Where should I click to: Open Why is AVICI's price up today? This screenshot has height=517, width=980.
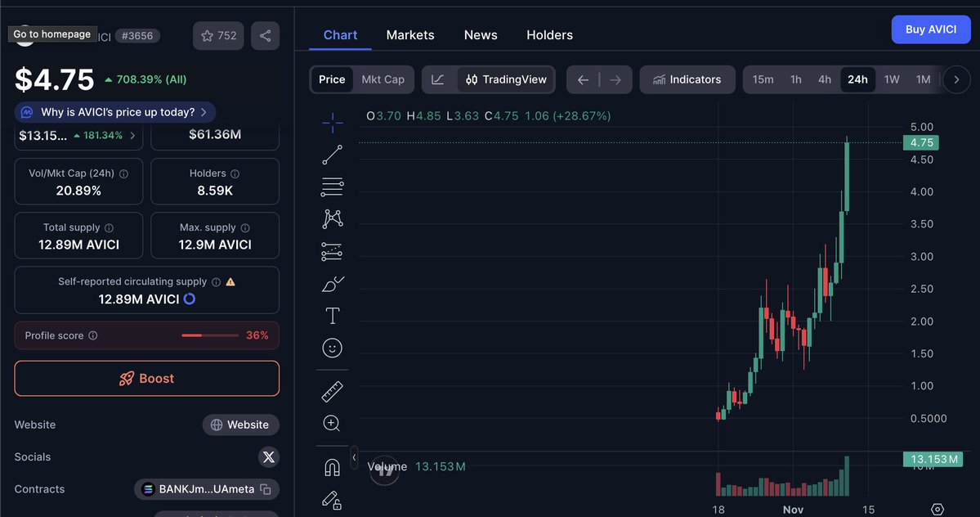coord(115,113)
